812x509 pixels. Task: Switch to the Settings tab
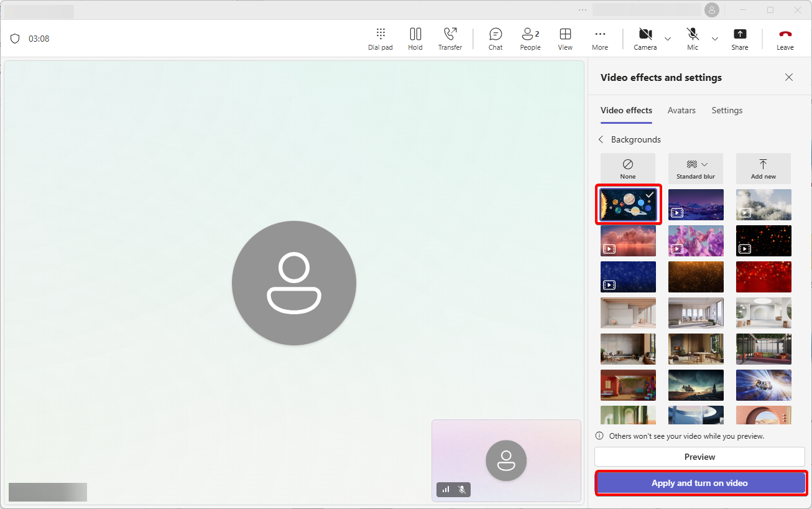point(727,110)
